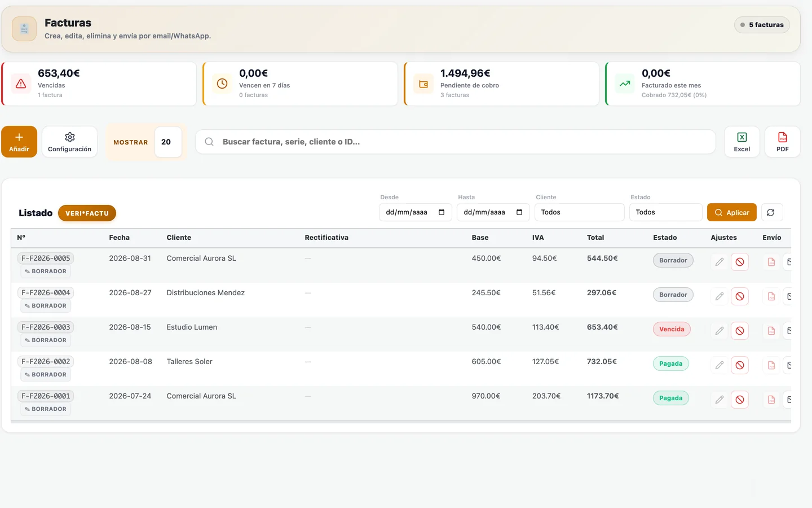
Task: Export the list as PDF
Action: (782, 142)
